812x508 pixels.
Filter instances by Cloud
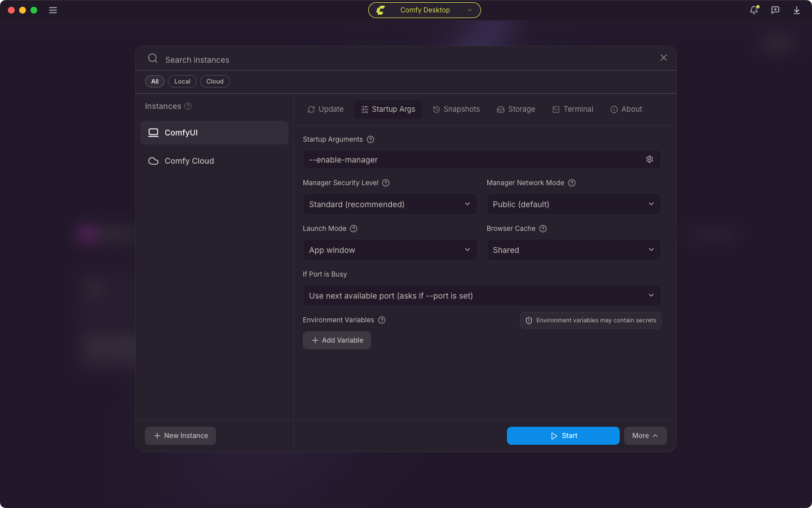coord(215,81)
